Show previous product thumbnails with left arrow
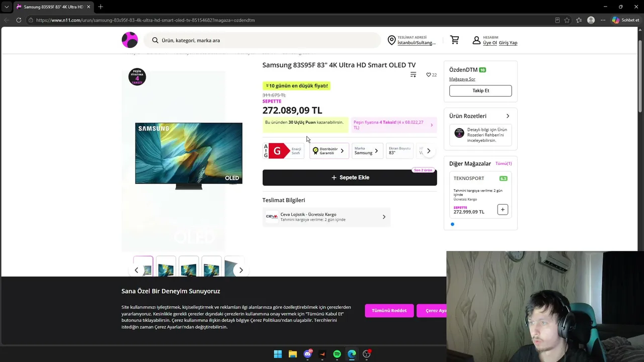 click(136, 270)
